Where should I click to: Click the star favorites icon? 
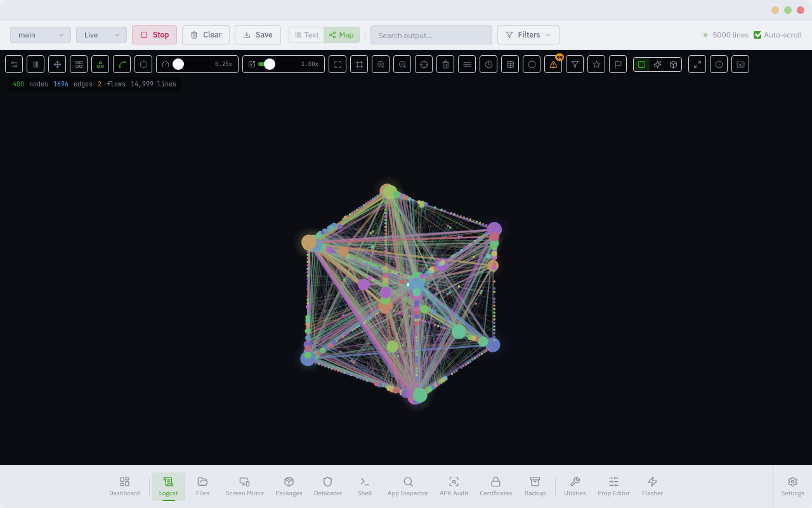click(x=596, y=64)
